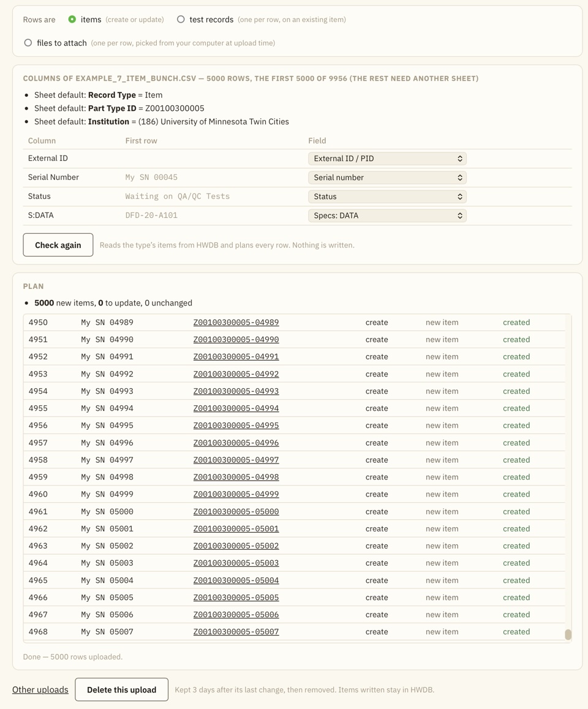
Task: Open item link Z00100300005-04999
Action: click(x=236, y=494)
